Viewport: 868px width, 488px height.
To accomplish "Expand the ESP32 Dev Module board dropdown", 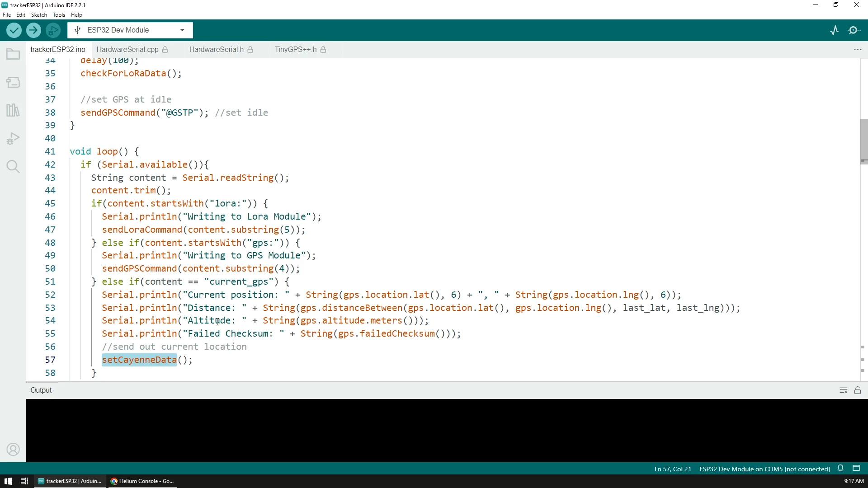I will [182, 30].
